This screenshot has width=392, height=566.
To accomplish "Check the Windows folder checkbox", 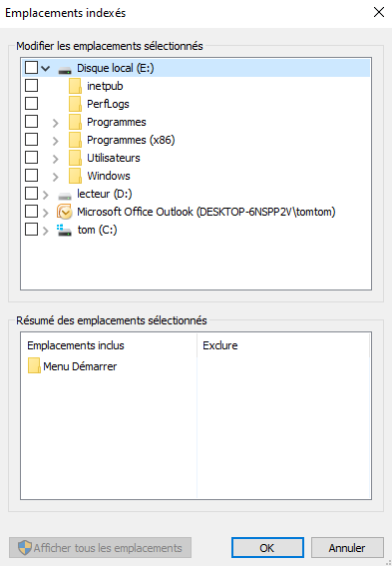I will 31,175.
